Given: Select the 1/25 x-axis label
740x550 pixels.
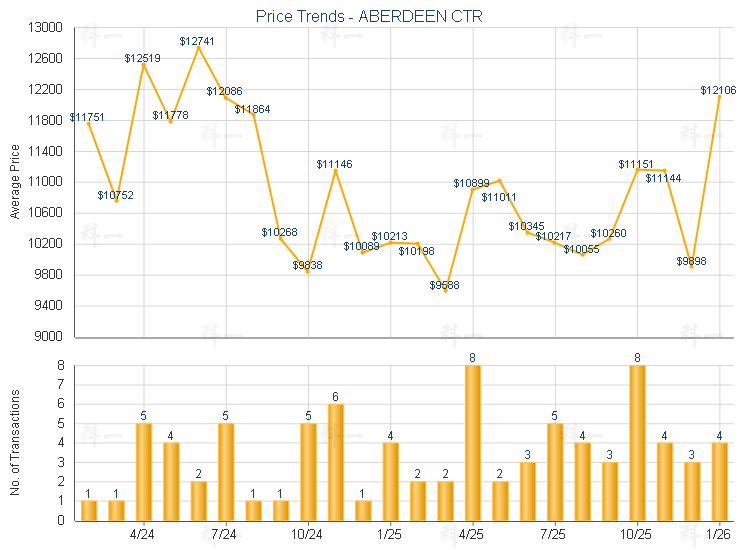Looking at the screenshot, I should pos(389,533).
